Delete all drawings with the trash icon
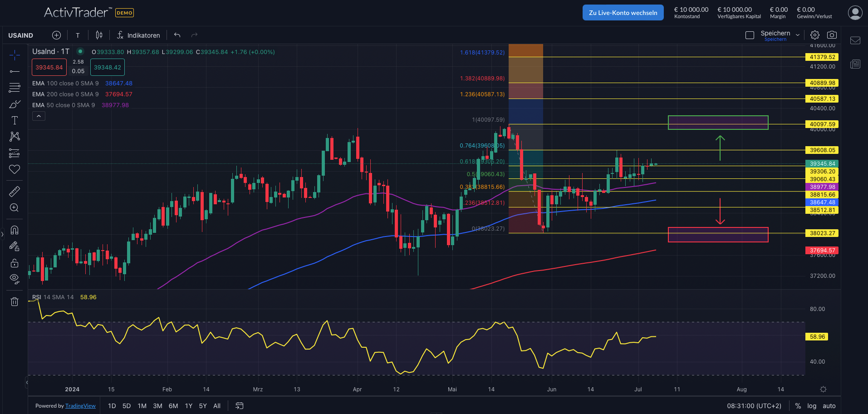The image size is (868, 414). coord(15,301)
